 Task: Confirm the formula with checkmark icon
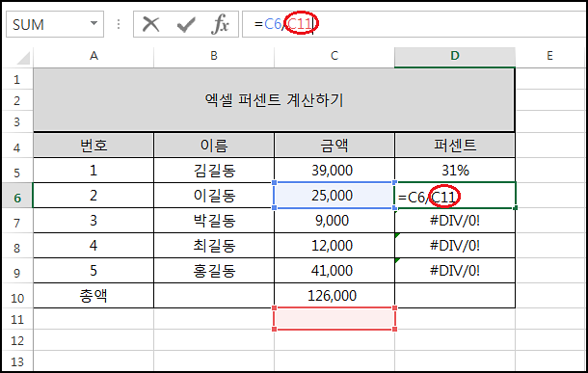186,24
